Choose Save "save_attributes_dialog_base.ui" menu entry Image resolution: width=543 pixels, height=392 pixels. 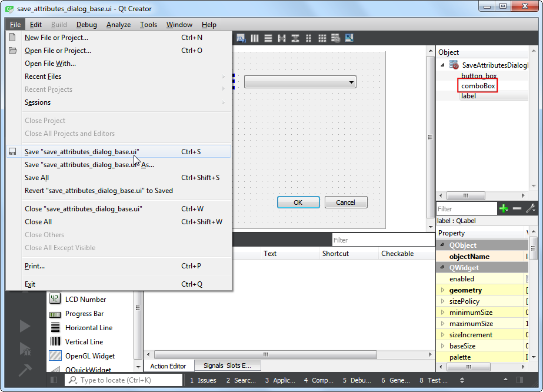[82, 152]
